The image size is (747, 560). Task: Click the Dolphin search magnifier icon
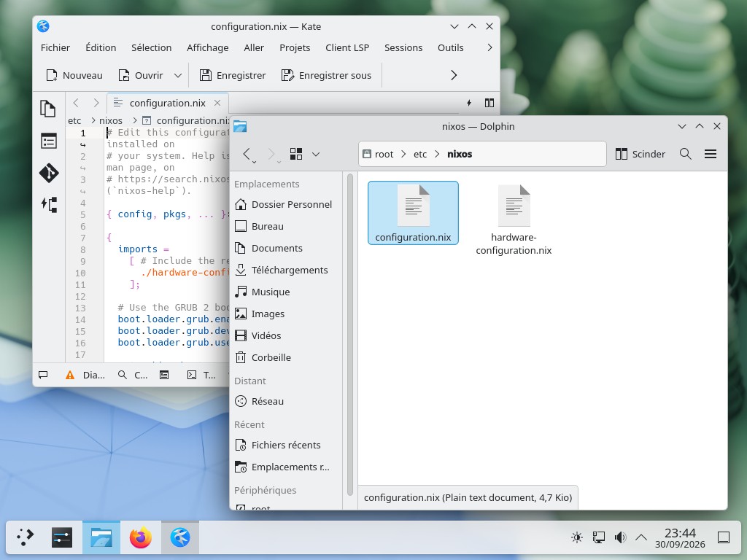click(x=685, y=154)
